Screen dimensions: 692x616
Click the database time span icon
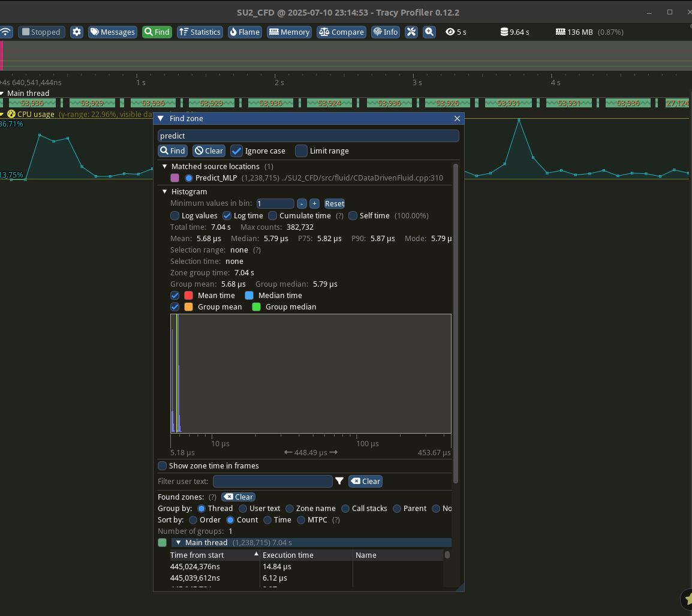coord(504,32)
